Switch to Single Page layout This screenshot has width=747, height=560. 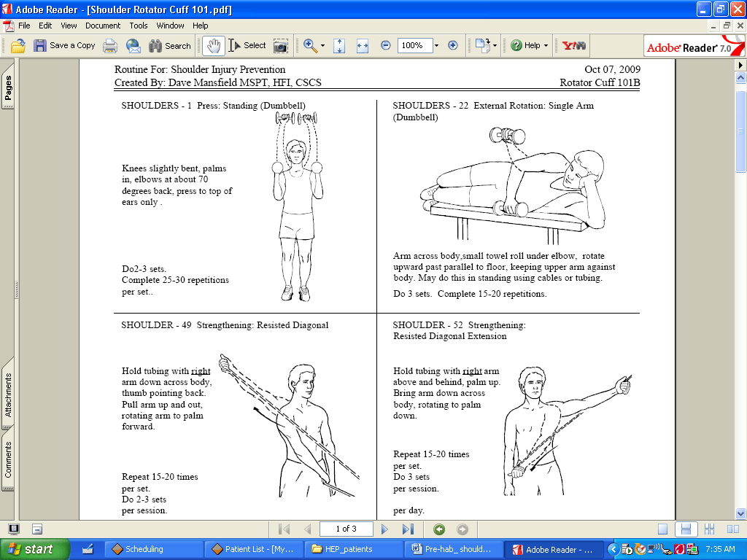click(662, 529)
